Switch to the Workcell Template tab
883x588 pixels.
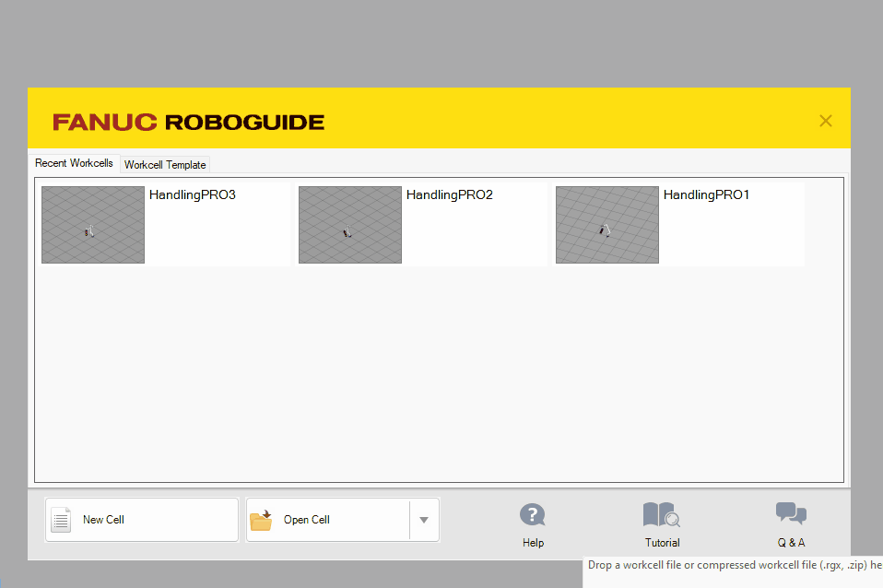pyautogui.click(x=165, y=164)
